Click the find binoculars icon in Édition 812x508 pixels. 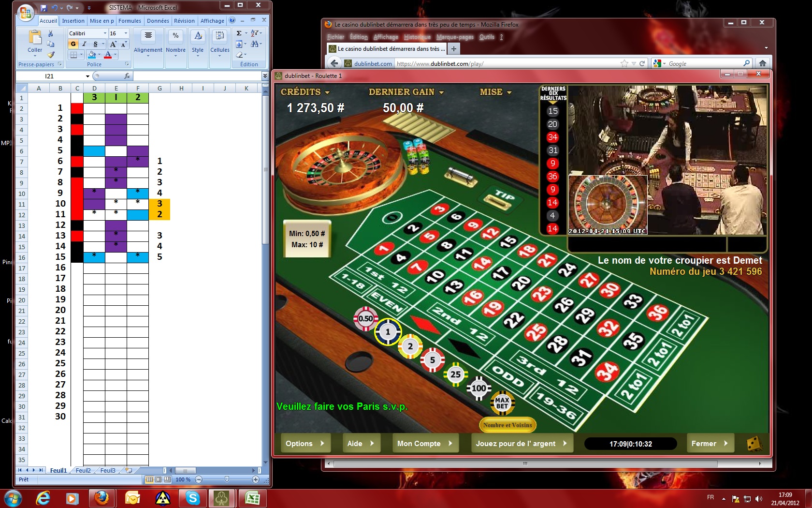[x=255, y=44]
